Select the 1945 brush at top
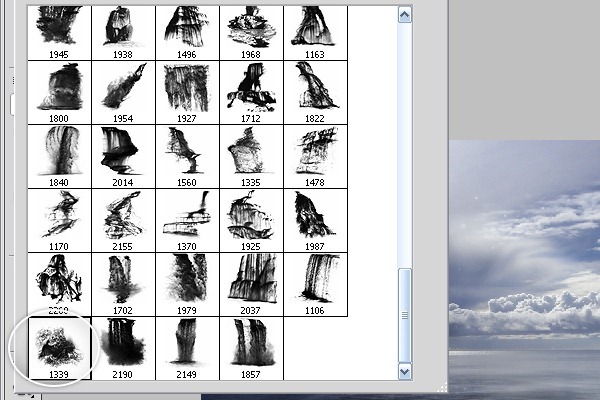Image resolution: width=600 pixels, height=400 pixels. pos(59,33)
